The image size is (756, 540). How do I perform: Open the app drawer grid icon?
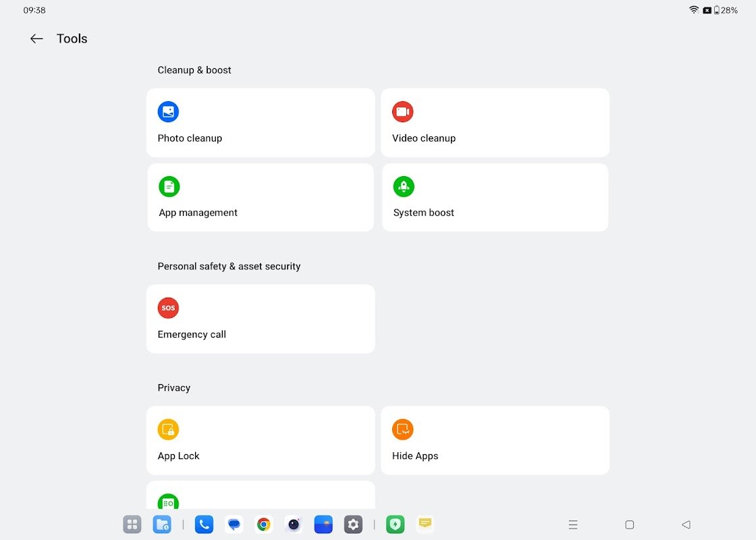(x=132, y=524)
